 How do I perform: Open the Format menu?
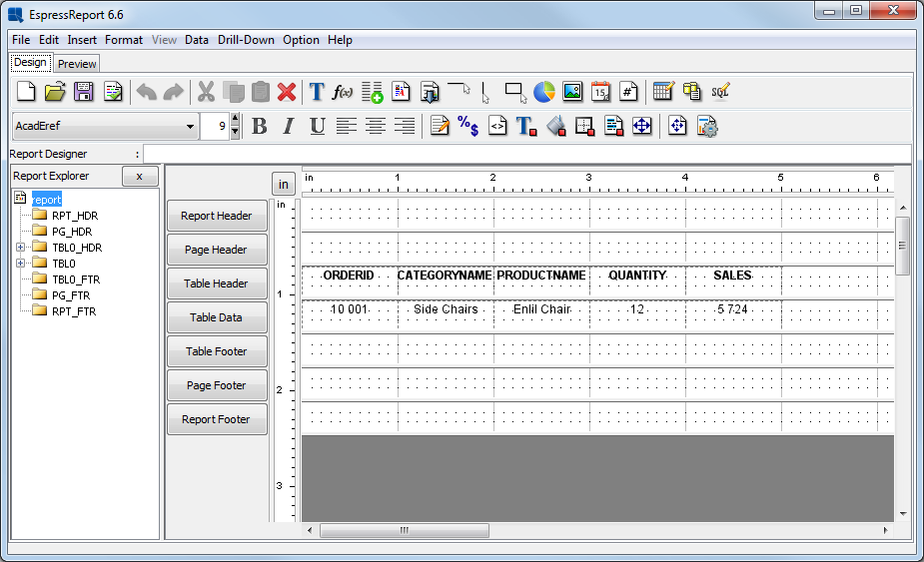click(124, 40)
